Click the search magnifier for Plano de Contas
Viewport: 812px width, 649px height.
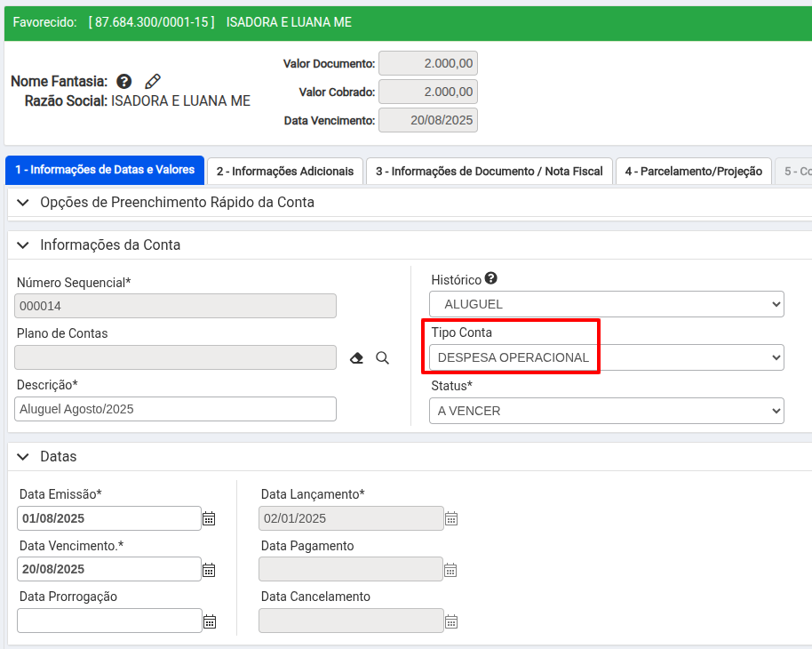383,357
